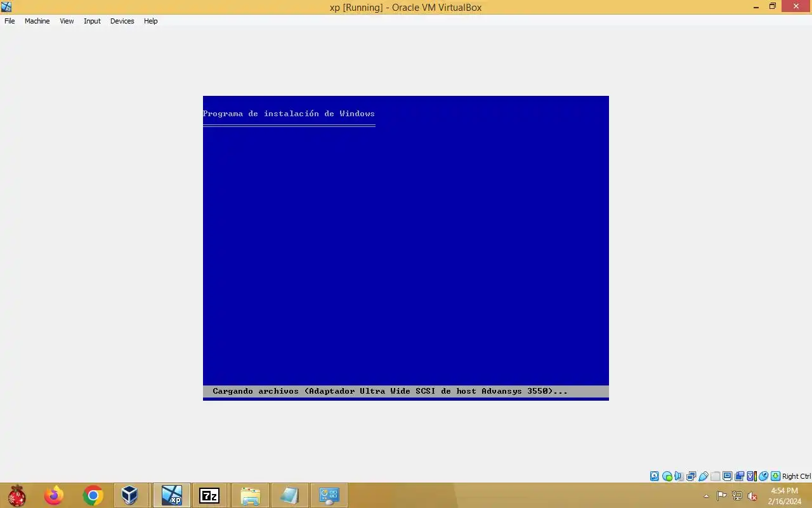The image size is (812, 508).
Task: Open the Control Panel taskbar icon
Action: coord(329,495)
